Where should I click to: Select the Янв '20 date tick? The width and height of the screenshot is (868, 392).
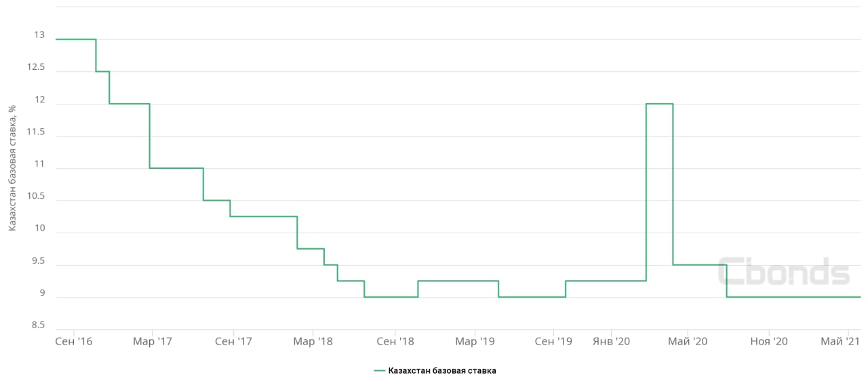click(x=612, y=342)
